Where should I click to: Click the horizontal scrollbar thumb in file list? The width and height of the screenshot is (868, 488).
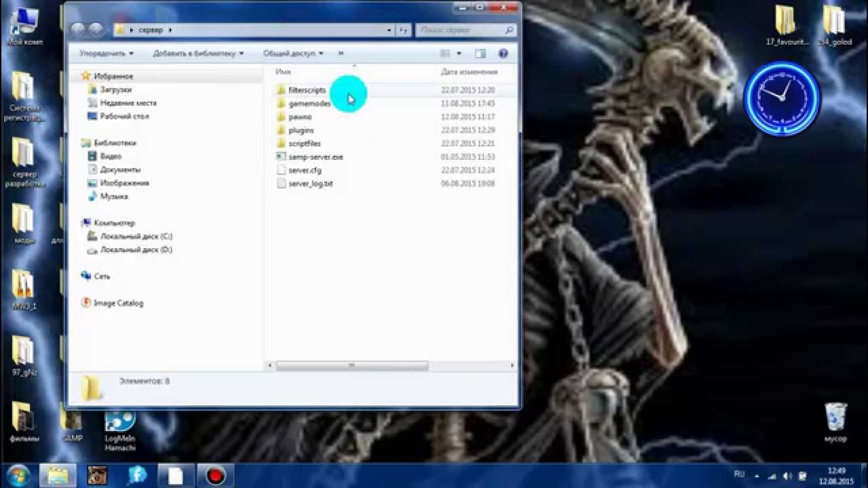pos(352,365)
